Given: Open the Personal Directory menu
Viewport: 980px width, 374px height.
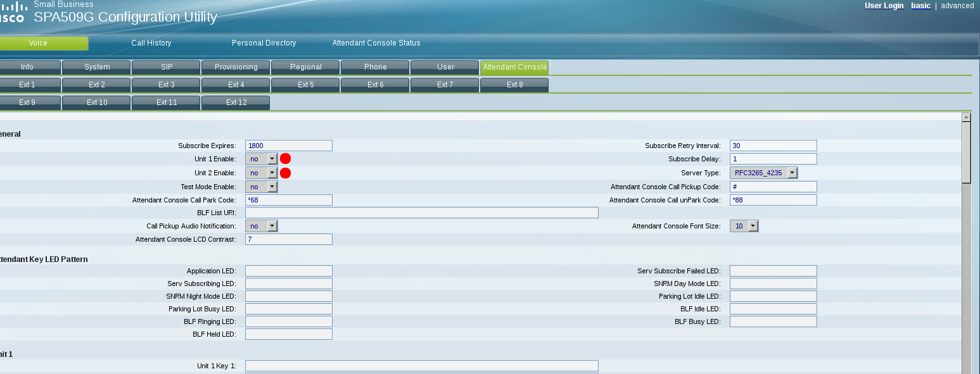Looking at the screenshot, I should [264, 43].
